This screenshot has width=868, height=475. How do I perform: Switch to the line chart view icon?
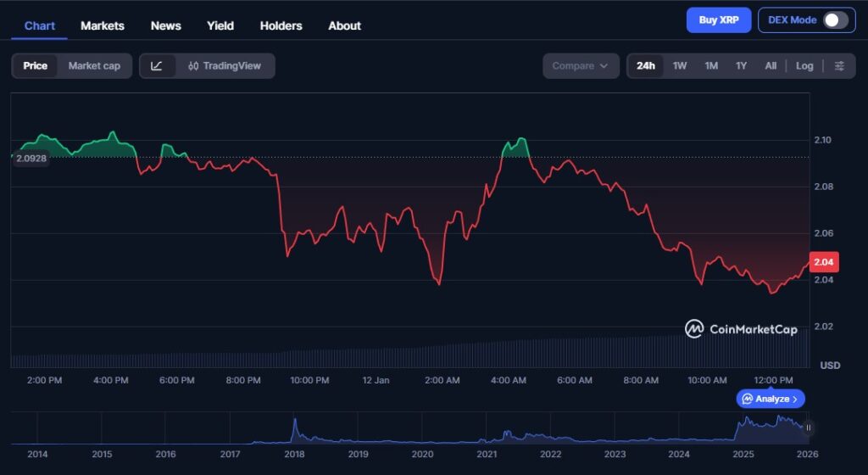[x=157, y=66]
